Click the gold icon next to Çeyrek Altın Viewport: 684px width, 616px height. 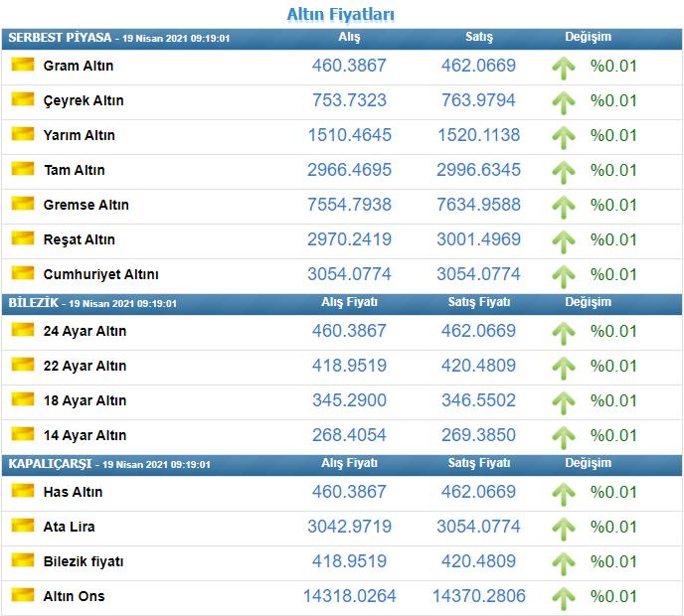[x=22, y=100]
